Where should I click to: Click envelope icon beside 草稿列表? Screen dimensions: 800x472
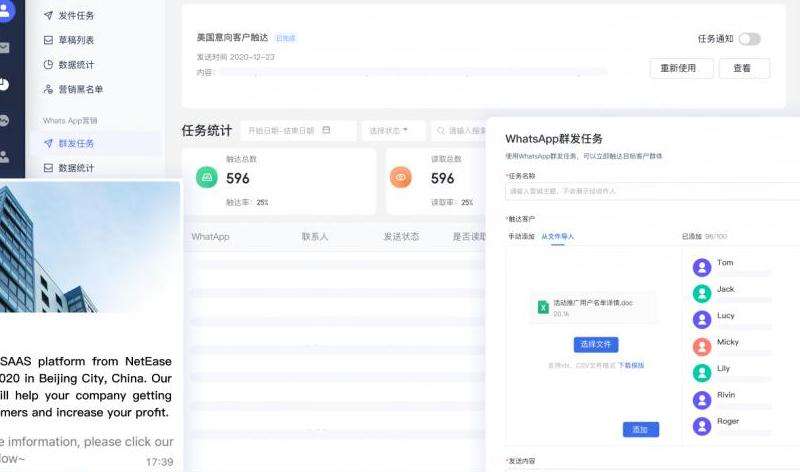click(48, 40)
